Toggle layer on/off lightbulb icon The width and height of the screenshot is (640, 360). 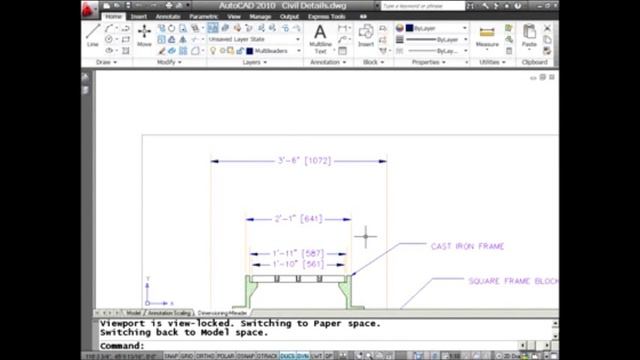213,51
